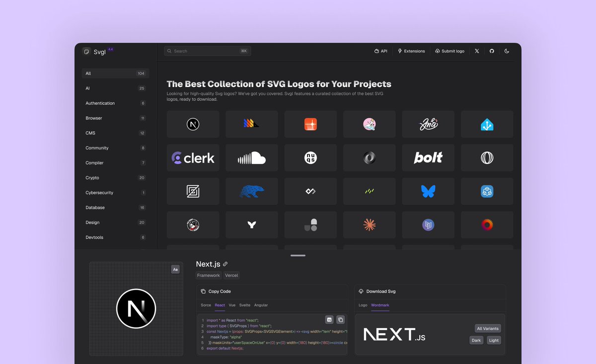
Task: Click the Submit logo button
Action: 449,51
